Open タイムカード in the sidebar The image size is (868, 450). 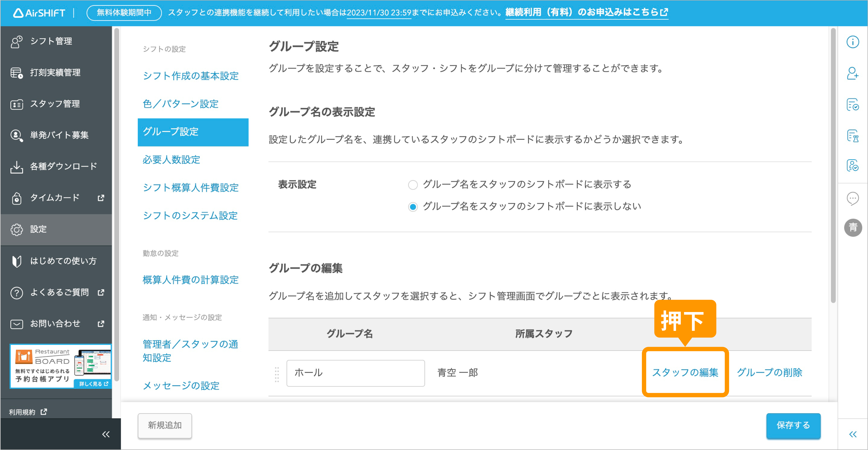[56, 198]
